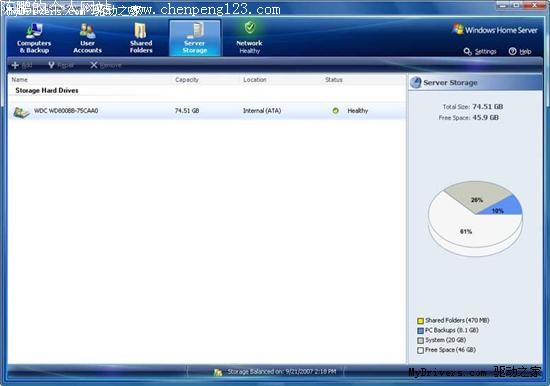This screenshot has height=386, width=550.
Task: Click the Free Space 45.9 GB value
Action: point(485,118)
